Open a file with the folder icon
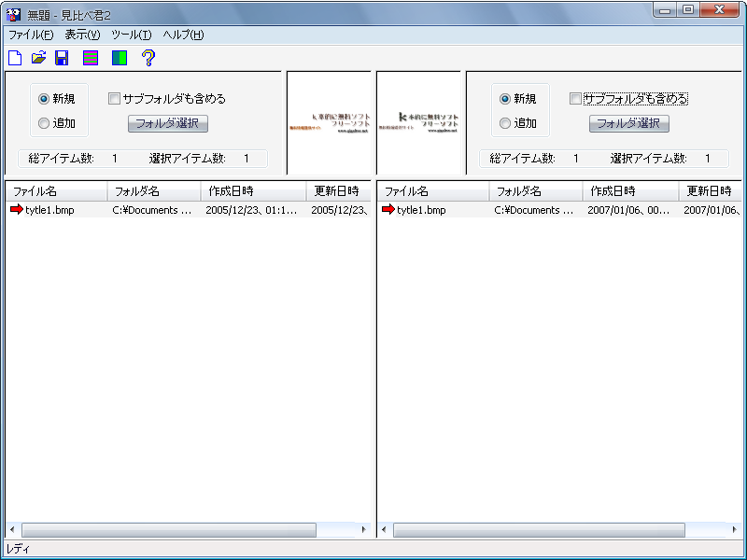Image resolution: width=747 pixels, height=560 pixels. tap(38, 58)
